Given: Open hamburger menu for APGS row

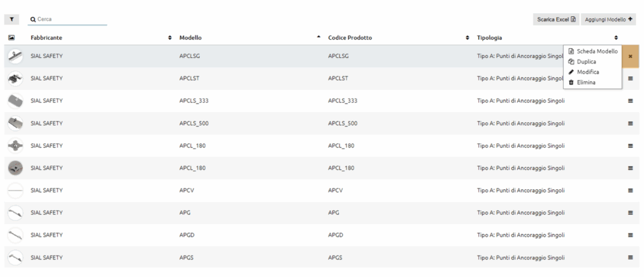Looking at the screenshot, I should pos(630,257).
